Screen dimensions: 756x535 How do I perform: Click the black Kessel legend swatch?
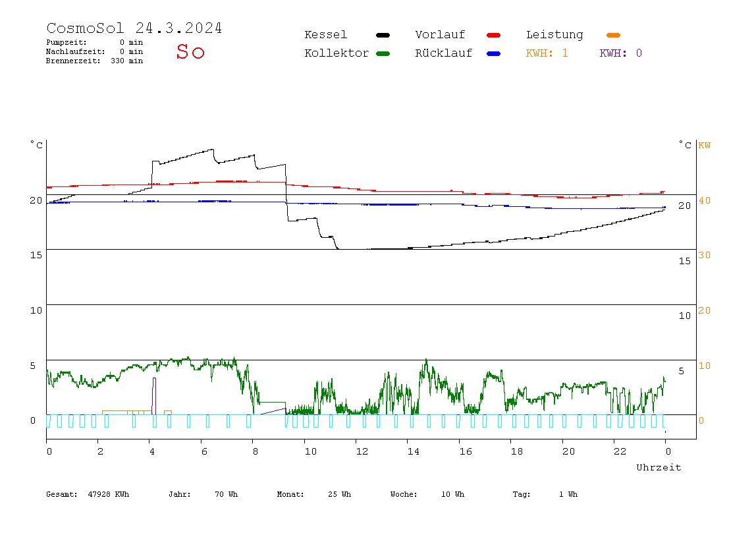383,35
